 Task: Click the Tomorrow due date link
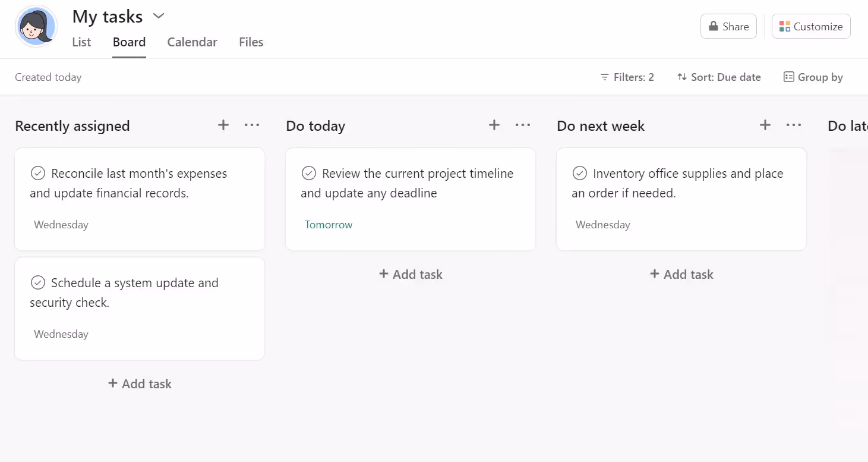click(x=329, y=225)
